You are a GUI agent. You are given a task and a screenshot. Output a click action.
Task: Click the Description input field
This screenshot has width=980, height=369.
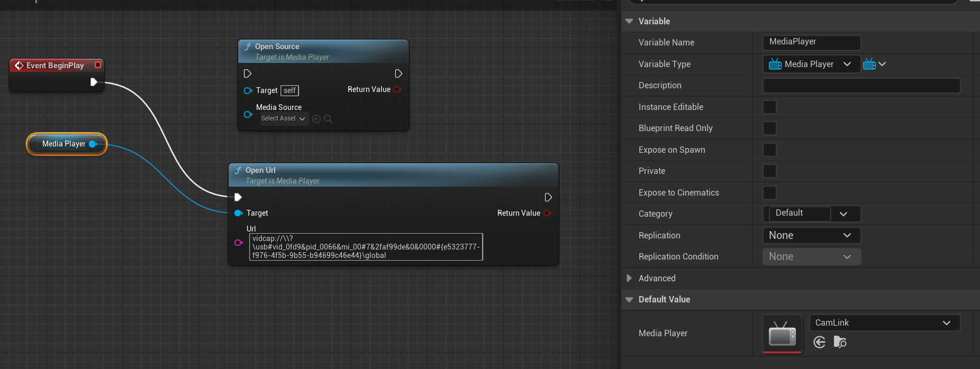(861, 85)
